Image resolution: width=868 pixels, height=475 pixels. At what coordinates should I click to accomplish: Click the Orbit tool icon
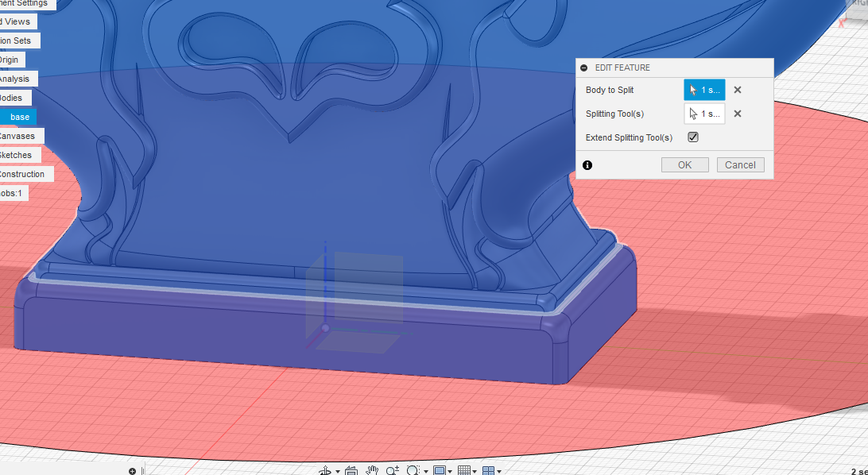tap(325, 470)
